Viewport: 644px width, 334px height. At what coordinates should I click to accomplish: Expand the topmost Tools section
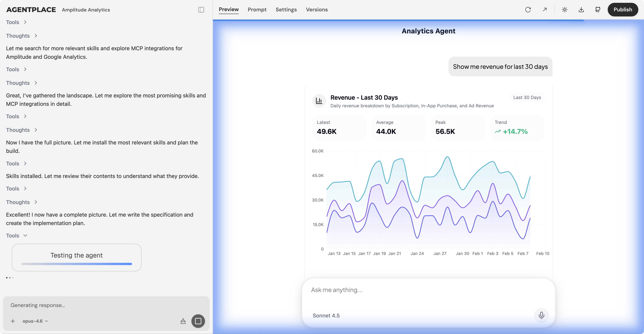[16, 22]
